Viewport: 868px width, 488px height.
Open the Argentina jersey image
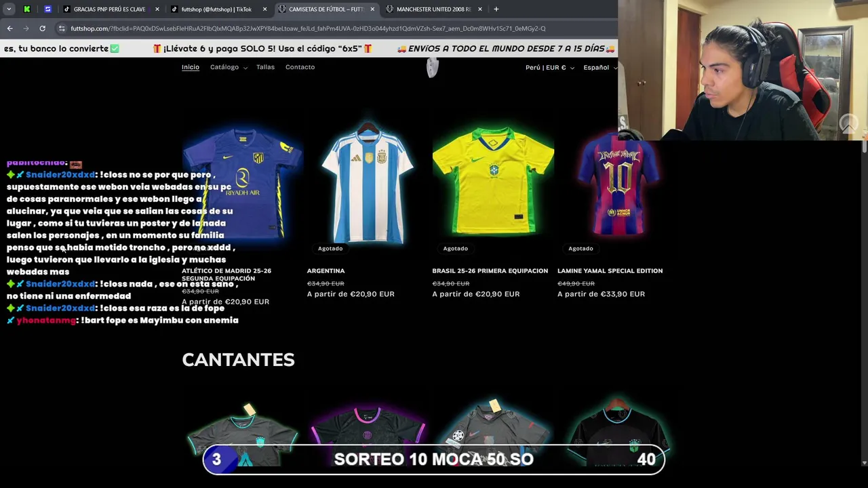coord(368,183)
